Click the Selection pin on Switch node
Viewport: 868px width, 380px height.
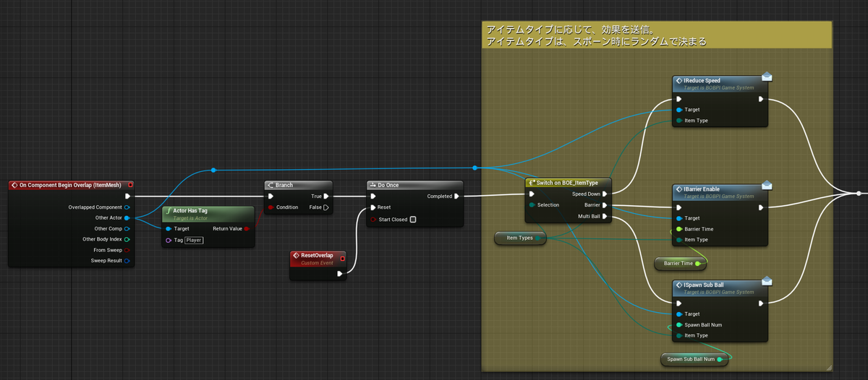click(x=532, y=205)
